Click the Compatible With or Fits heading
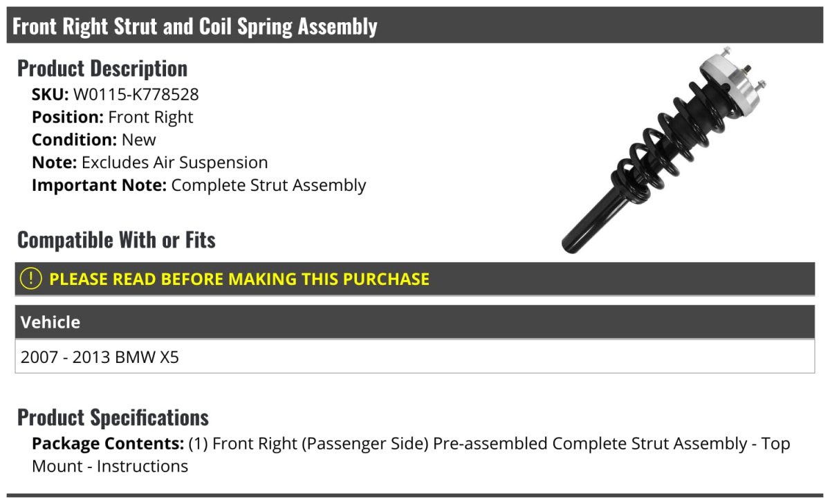The image size is (830, 504). 116,240
